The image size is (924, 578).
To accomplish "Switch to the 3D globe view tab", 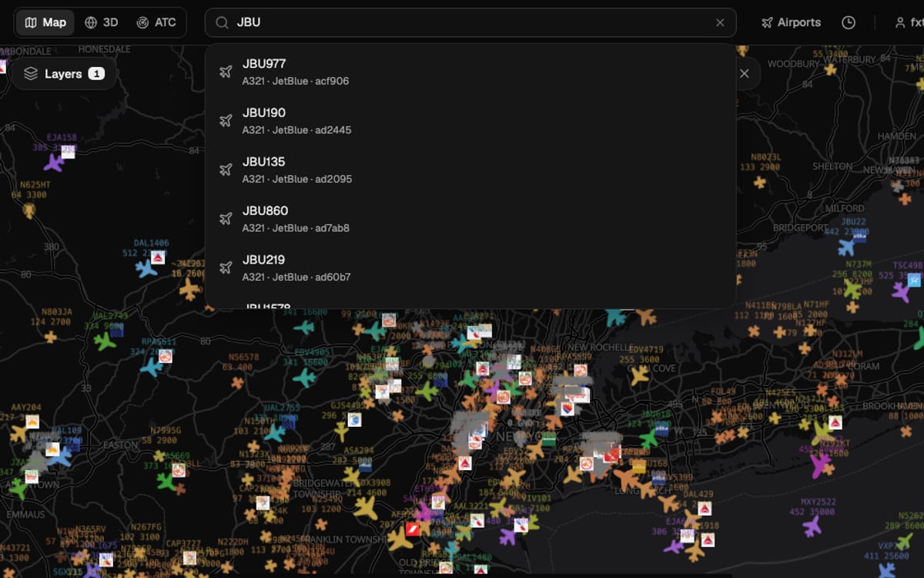I will click(102, 22).
